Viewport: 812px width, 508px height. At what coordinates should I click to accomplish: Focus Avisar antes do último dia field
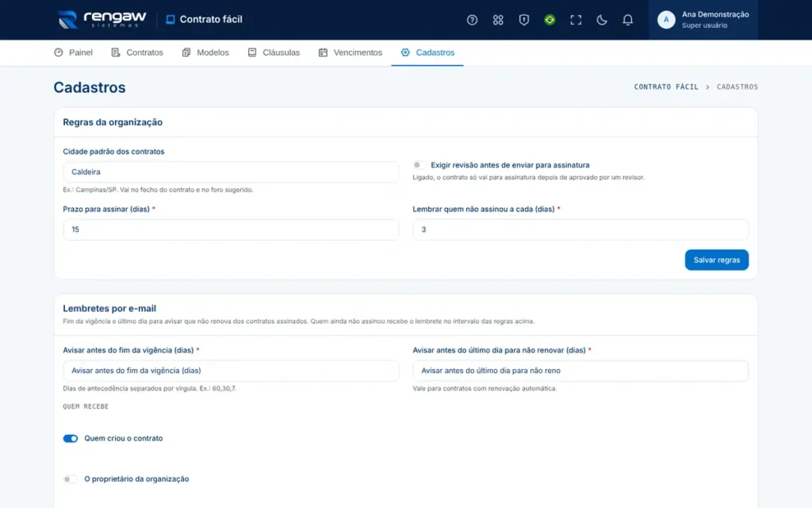[580, 371]
